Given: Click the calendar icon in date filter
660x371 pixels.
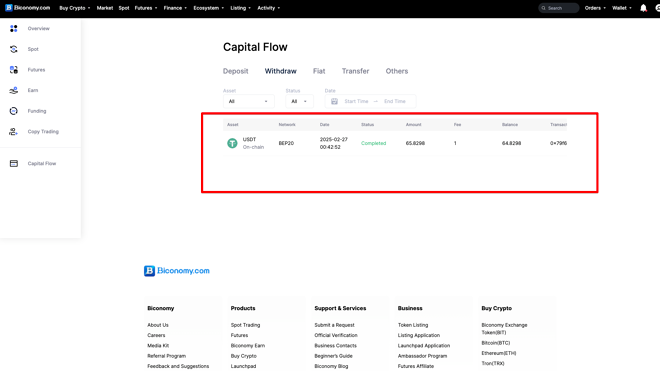Looking at the screenshot, I should (x=334, y=101).
